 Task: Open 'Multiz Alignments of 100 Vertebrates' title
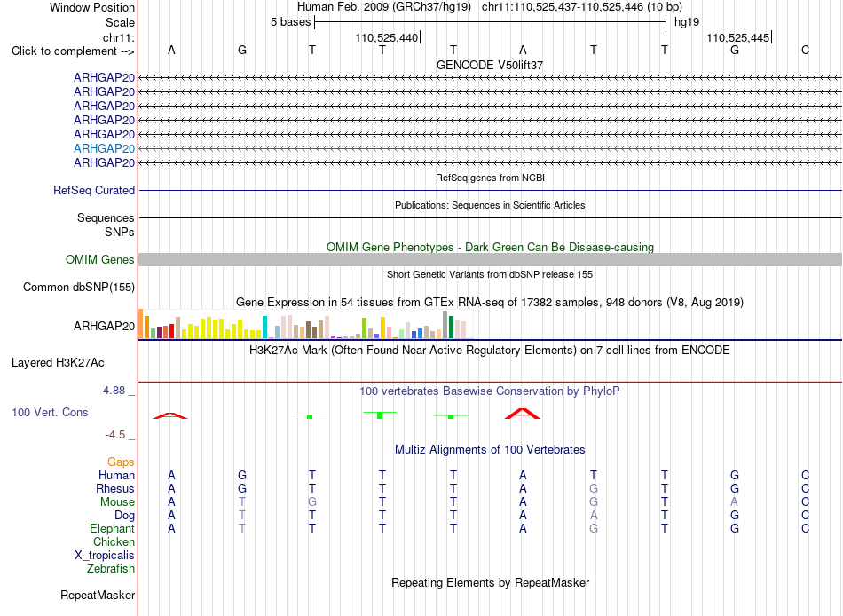click(x=490, y=450)
